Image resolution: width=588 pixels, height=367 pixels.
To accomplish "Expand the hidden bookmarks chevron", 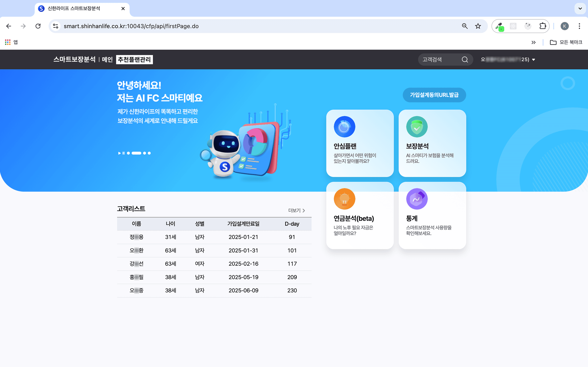I will 534,42.
